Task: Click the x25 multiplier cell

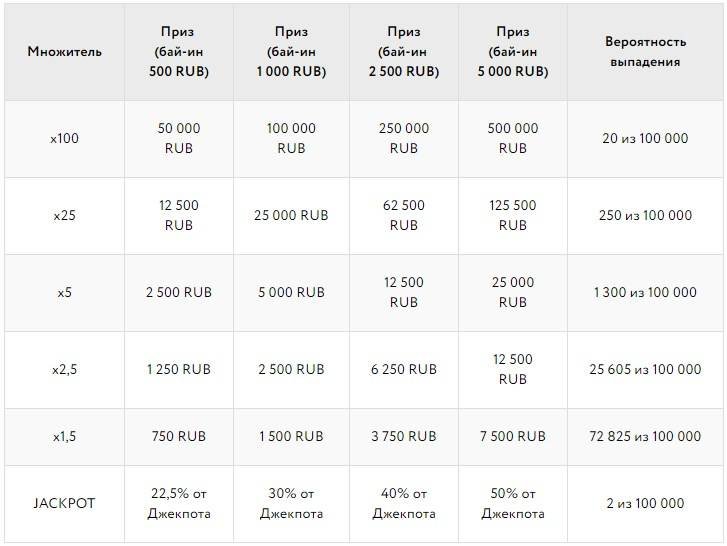Action: [65, 215]
